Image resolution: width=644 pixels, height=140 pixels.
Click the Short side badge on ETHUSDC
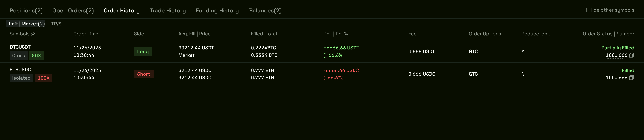[144, 74]
